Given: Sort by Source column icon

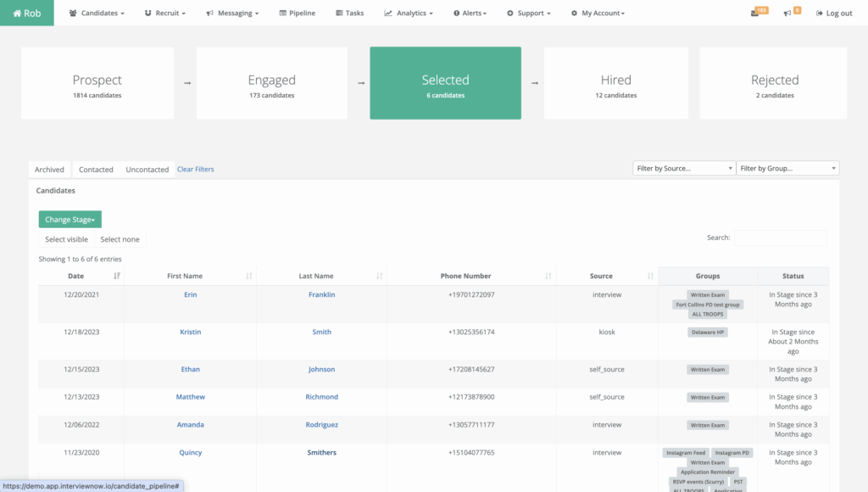Looking at the screenshot, I should click(x=650, y=277).
